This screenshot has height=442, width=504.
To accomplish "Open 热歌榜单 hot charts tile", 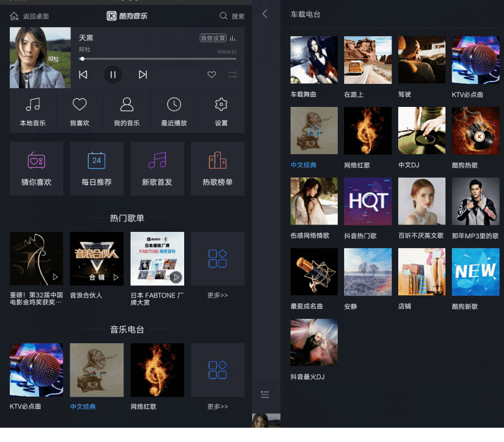I will [218, 168].
